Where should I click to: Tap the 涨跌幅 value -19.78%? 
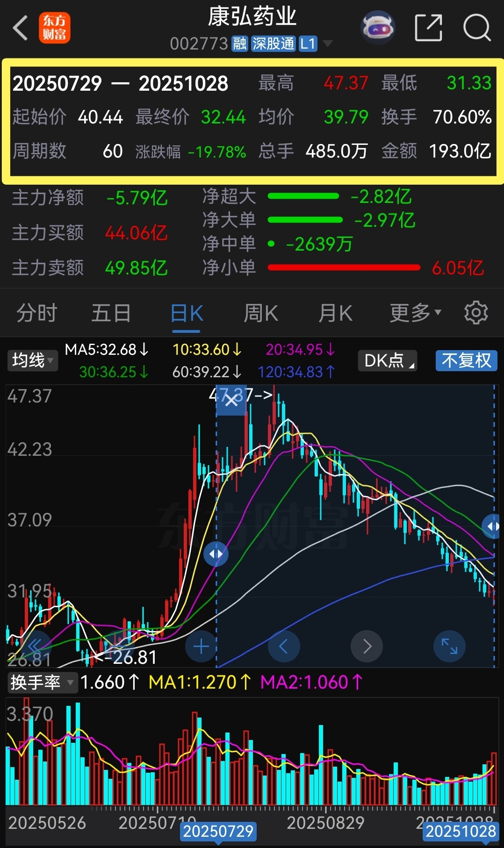coord(217,152)
